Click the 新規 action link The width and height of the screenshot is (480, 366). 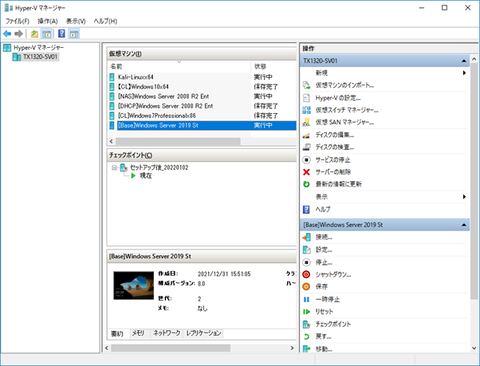tap(322, 73)
